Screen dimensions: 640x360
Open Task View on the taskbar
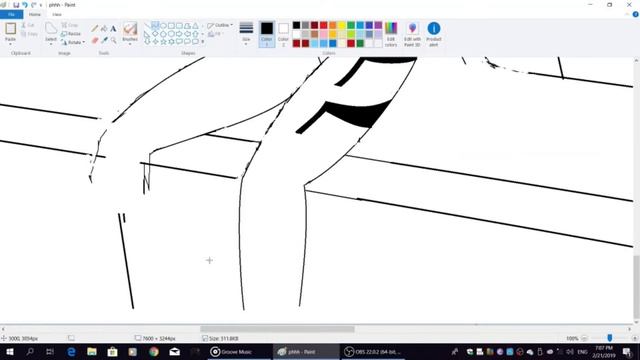click(x=50, y=352)
